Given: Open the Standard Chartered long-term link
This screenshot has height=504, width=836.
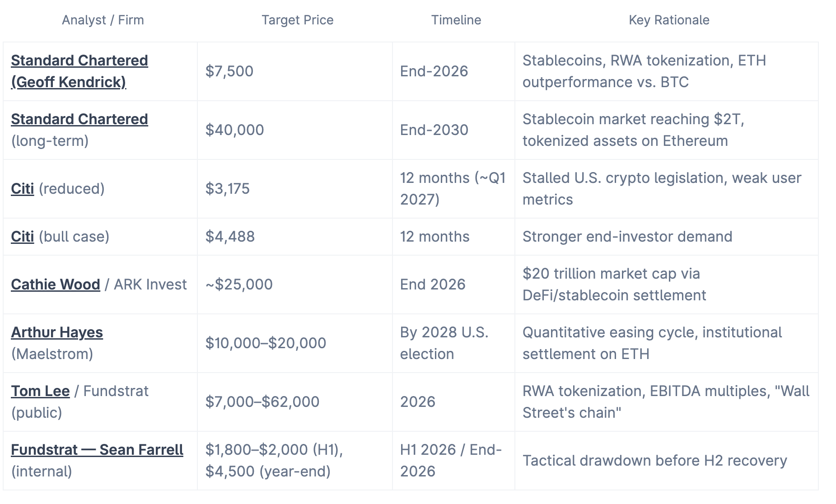Looking at the screenshot, I should tap(79, 119).
